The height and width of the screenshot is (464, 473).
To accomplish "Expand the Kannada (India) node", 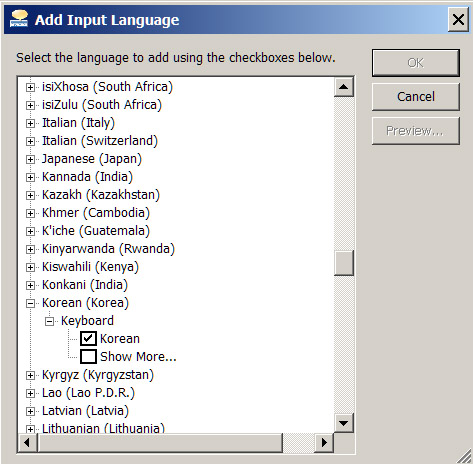I will [30, 177].
